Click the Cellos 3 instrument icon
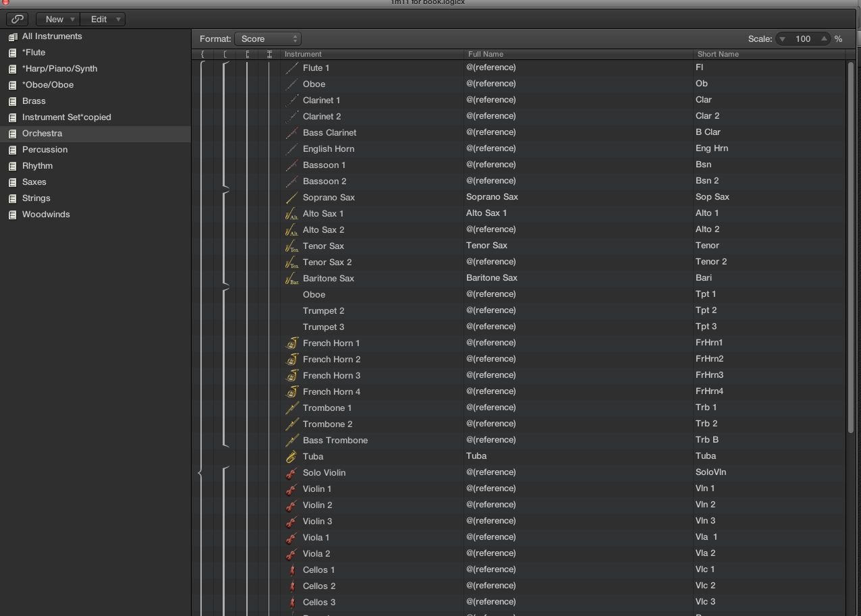This screenshot has height=616, width=861. point(291,602)
